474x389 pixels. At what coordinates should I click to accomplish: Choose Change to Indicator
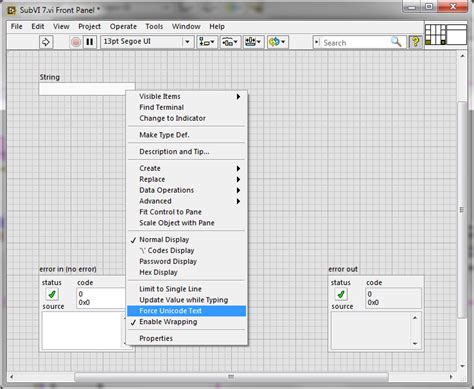click(x=187, y=118)
